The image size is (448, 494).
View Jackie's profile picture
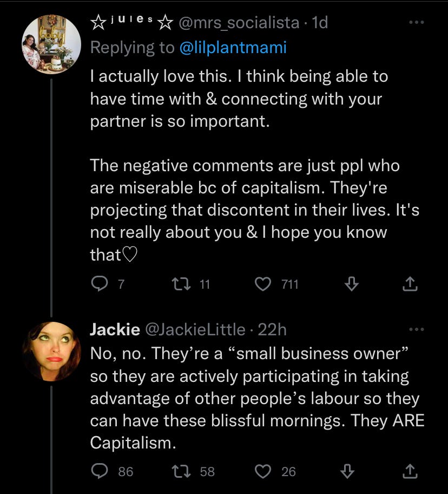[51, 351]
